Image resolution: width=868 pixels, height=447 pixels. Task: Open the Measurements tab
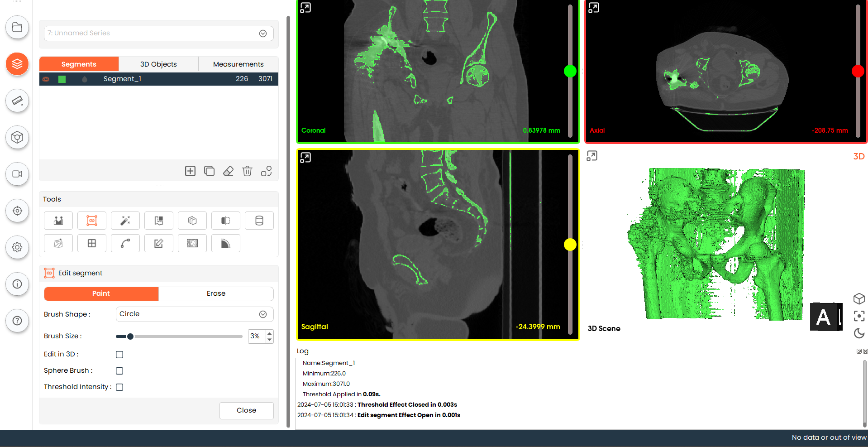pyautogui.click(x=238, y=64)
